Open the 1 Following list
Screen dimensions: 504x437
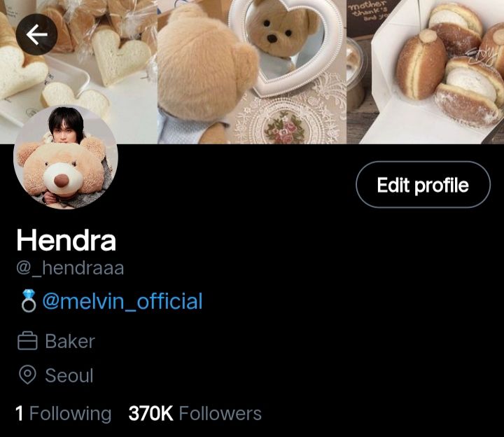pos(63,413)
